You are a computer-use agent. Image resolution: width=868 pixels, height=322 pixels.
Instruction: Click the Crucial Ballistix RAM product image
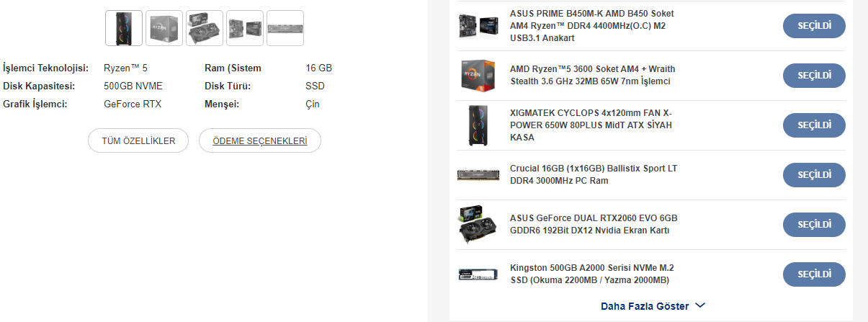[478, 175]
